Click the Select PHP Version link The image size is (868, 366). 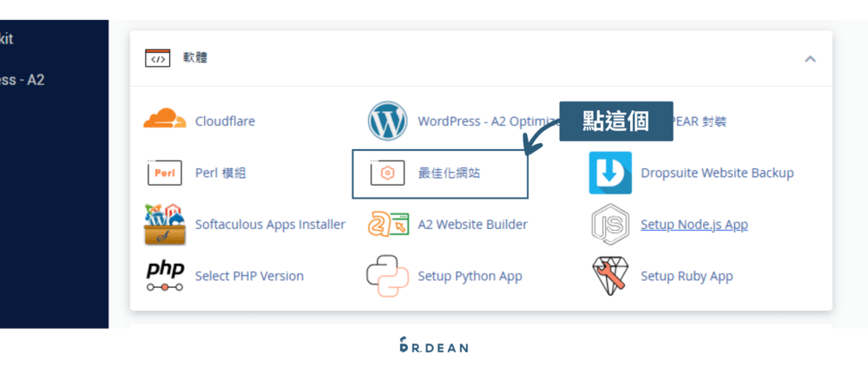point(249,276)
